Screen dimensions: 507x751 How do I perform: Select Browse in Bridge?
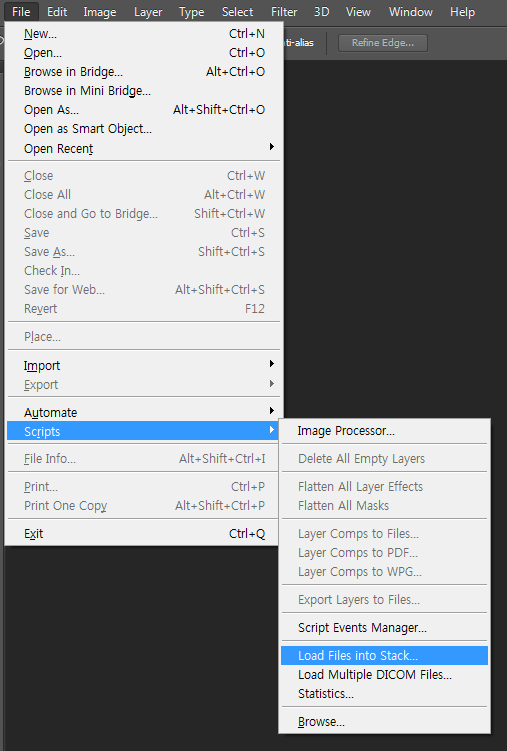143,72
